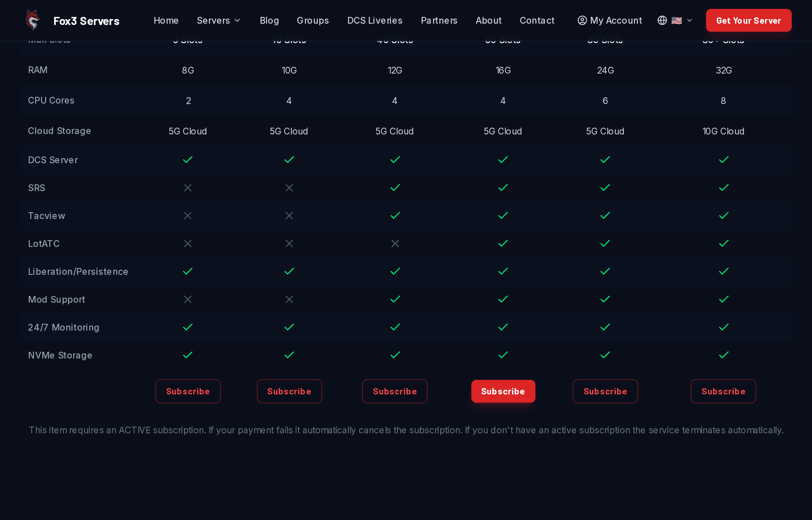Open the About page

click(489, 20)
